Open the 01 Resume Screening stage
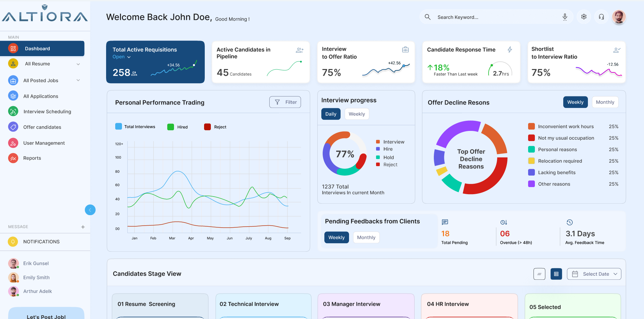The width and height of the screenshot is (644, 319). (x=160, y=306)
